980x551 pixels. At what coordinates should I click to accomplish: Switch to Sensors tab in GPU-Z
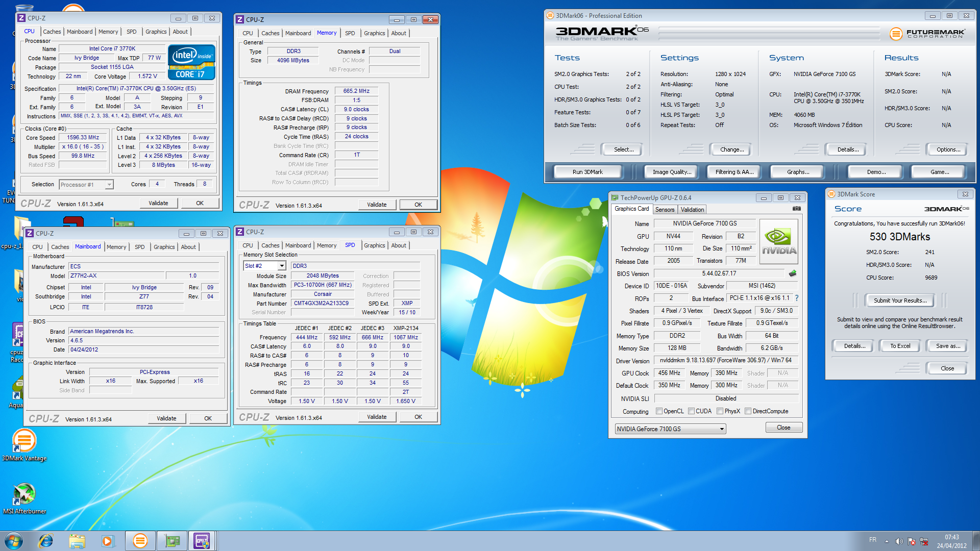click(x=665, y=210)
